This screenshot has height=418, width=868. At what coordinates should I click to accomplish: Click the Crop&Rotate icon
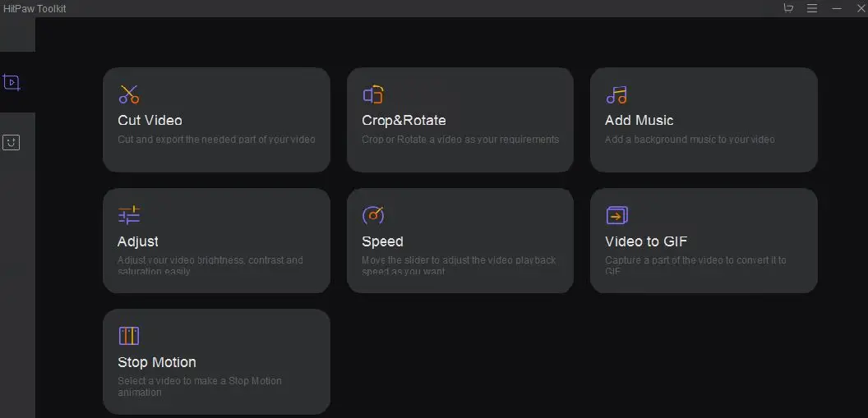373,94
